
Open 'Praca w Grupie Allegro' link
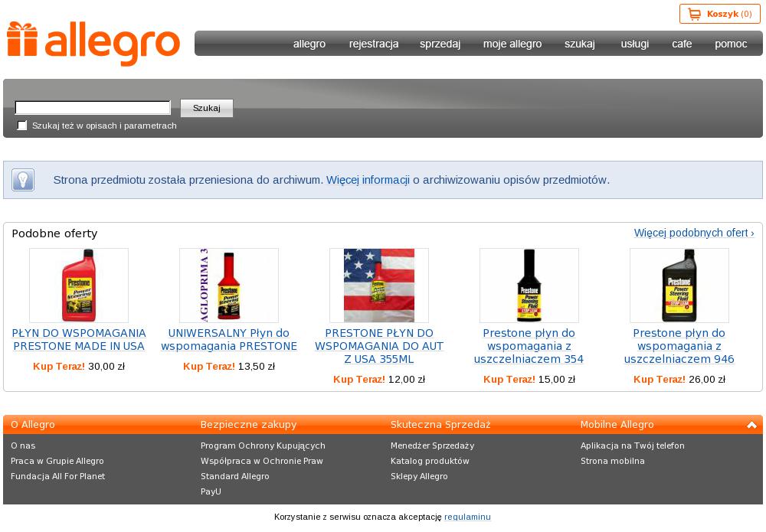(x=57, y=462)
